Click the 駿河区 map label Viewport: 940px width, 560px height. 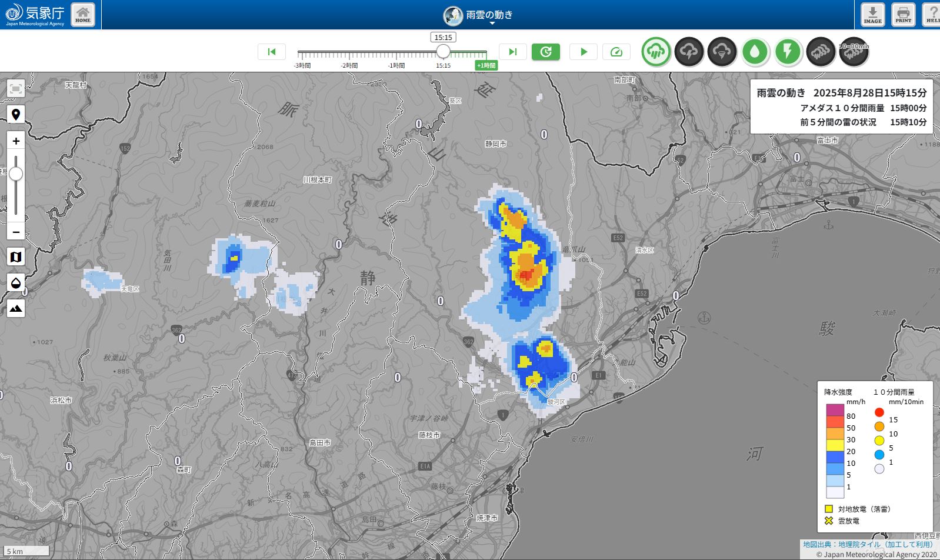tap(556, 402)
